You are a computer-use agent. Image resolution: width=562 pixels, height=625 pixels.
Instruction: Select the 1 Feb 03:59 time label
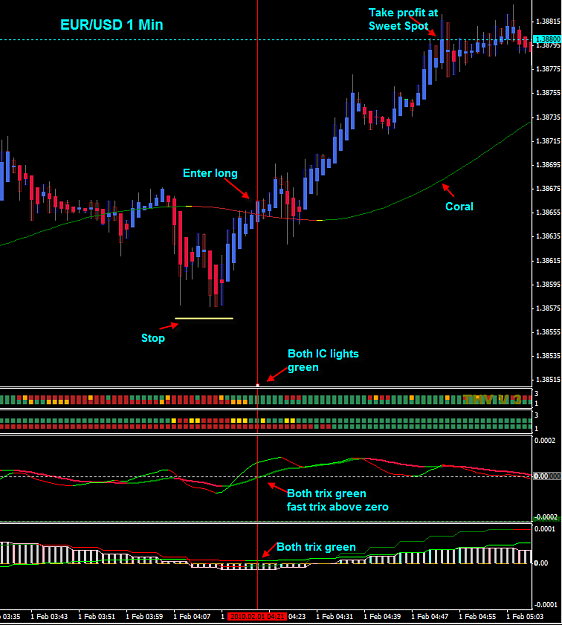pos(144,617)
